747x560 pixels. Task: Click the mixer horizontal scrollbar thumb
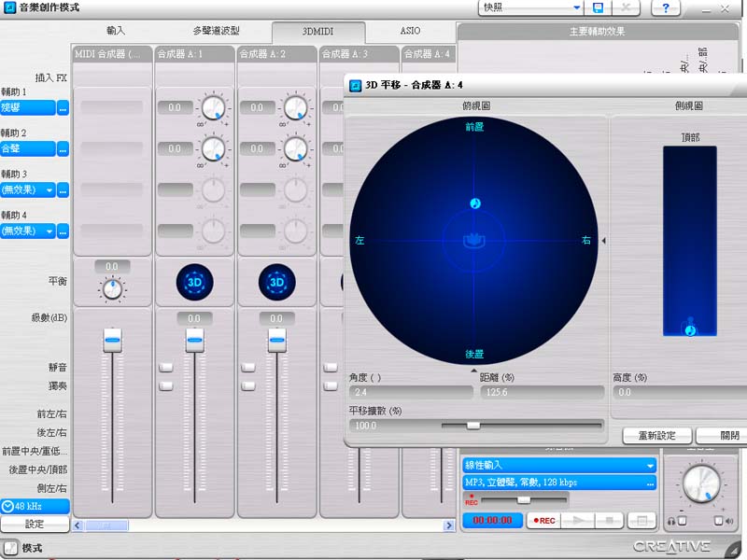pos(106,525)
